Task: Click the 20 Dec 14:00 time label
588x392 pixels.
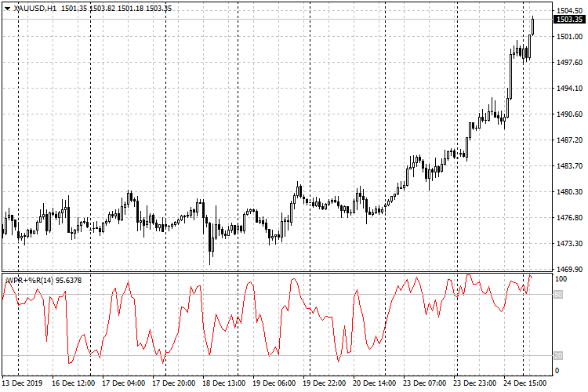Action: [x=374, y=384]
